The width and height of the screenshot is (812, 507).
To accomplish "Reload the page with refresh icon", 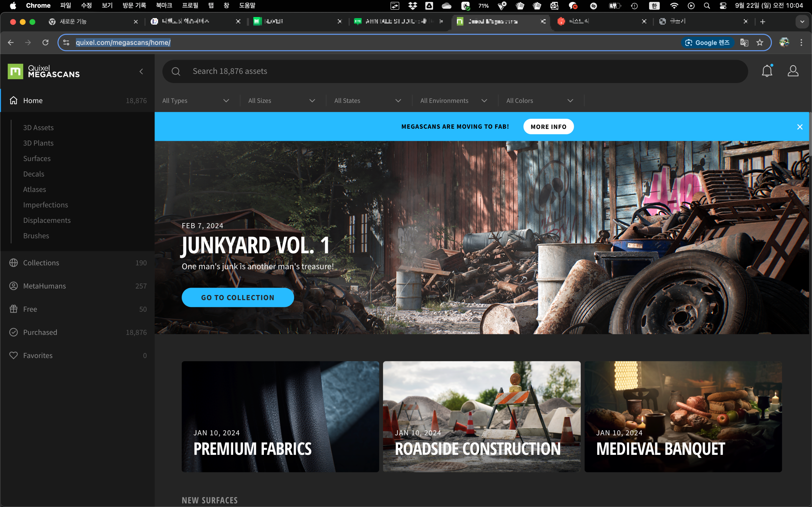I will pyautogui.click(x=45, y=42).
